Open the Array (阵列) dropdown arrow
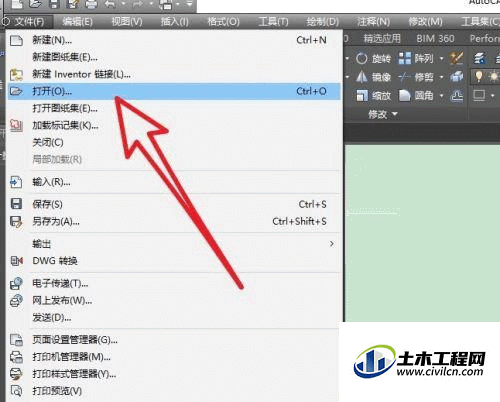The width and height of the screenshot is (500, 402). (x=442, y=59)
